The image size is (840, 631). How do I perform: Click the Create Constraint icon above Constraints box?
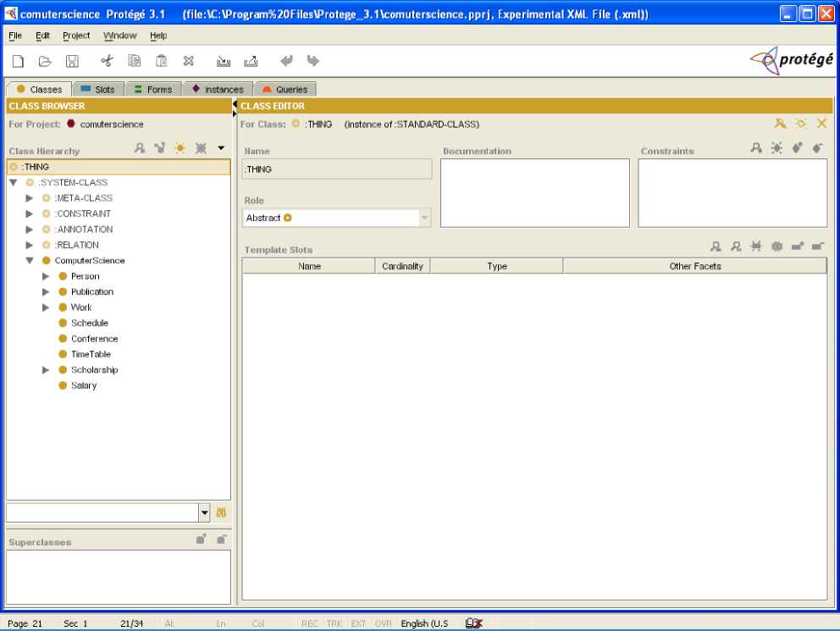(x=776, y=148)
